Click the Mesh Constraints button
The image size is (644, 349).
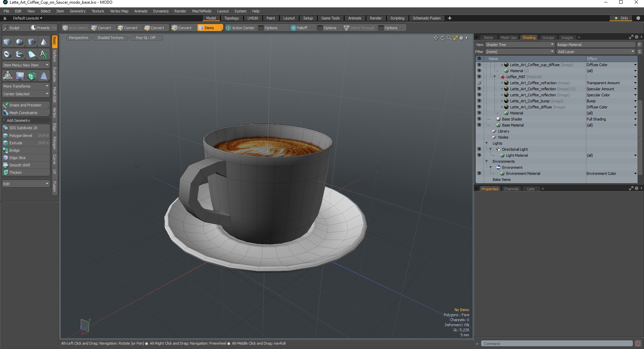26,113
